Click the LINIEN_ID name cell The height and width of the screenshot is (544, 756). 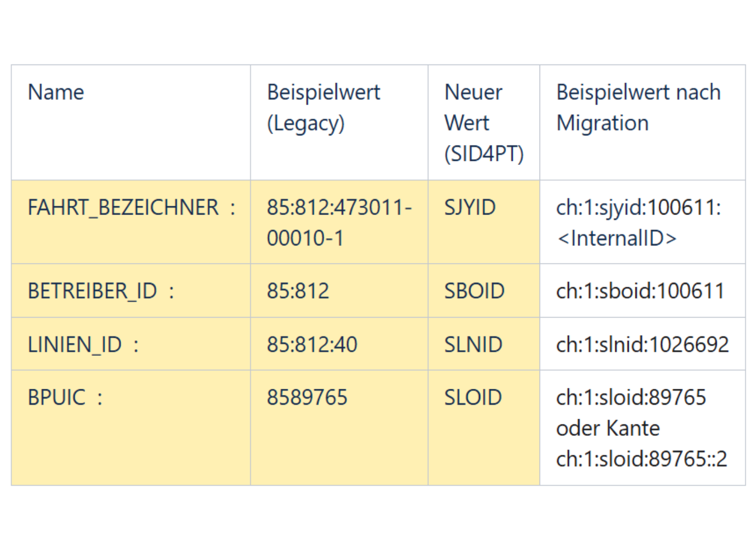click(x=131, y=344)
